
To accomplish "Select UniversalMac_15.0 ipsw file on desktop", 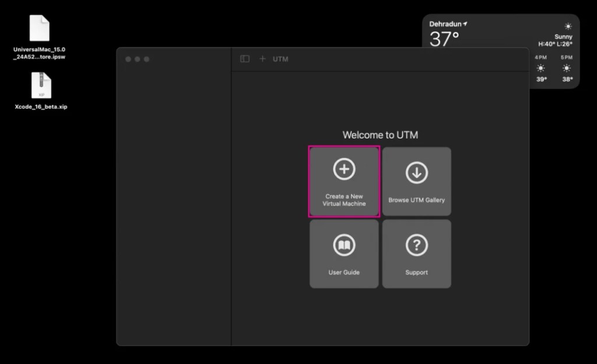I will (39, 37).
